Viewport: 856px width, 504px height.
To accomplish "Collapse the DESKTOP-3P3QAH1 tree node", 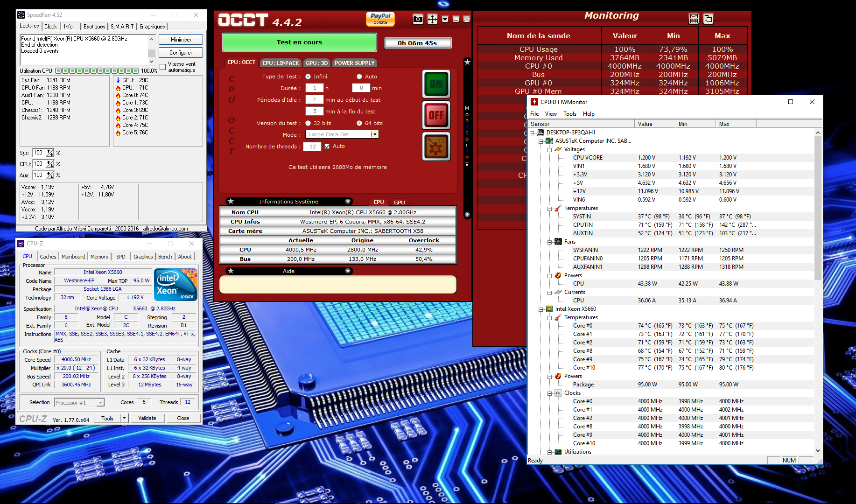I will (x=532, y=133).
